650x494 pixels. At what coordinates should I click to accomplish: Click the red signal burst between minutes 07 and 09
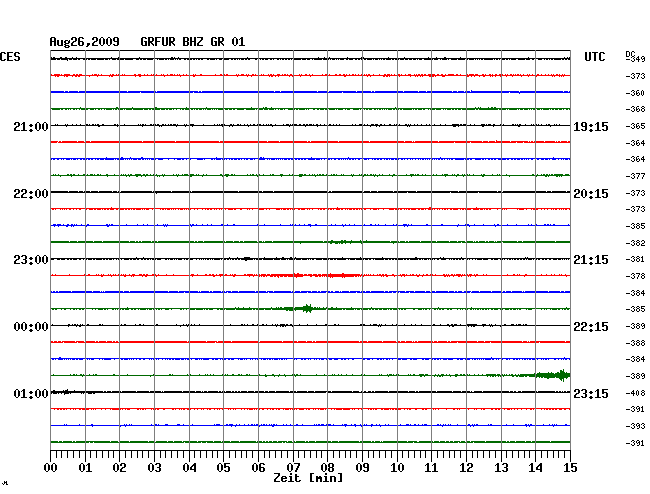pyautogui.click(x=327, y=275)
